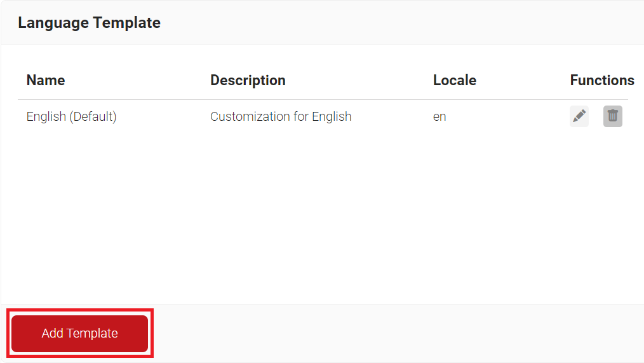Viewport: 644px width, 363px height.
Task: Create a new language template using red button
Action: pos(79,333)
